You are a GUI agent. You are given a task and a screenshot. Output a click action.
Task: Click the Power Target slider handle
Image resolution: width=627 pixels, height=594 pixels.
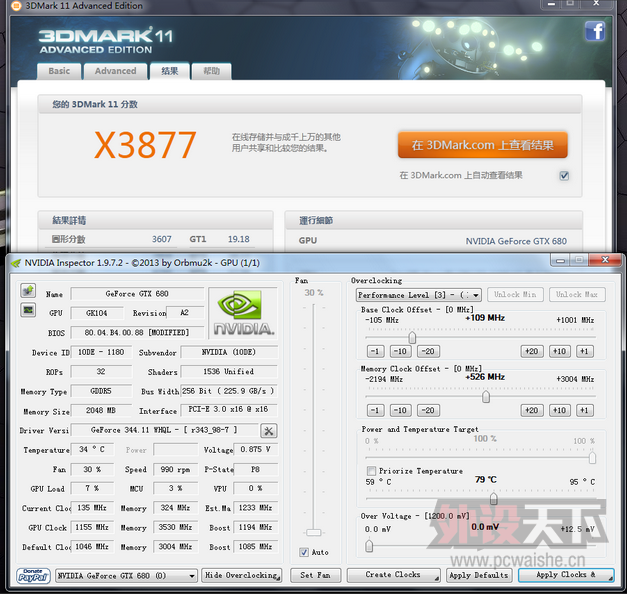592,458
